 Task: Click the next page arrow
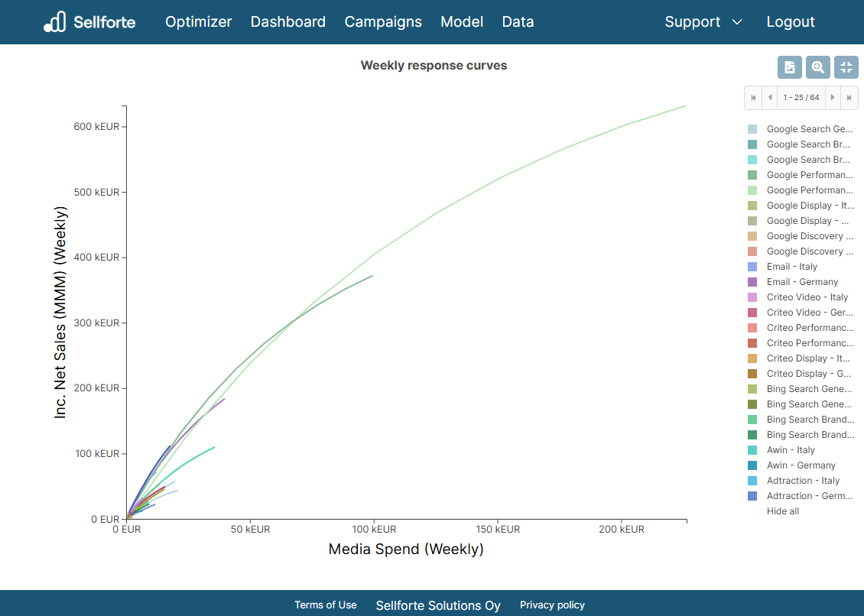tap(833, 97)
